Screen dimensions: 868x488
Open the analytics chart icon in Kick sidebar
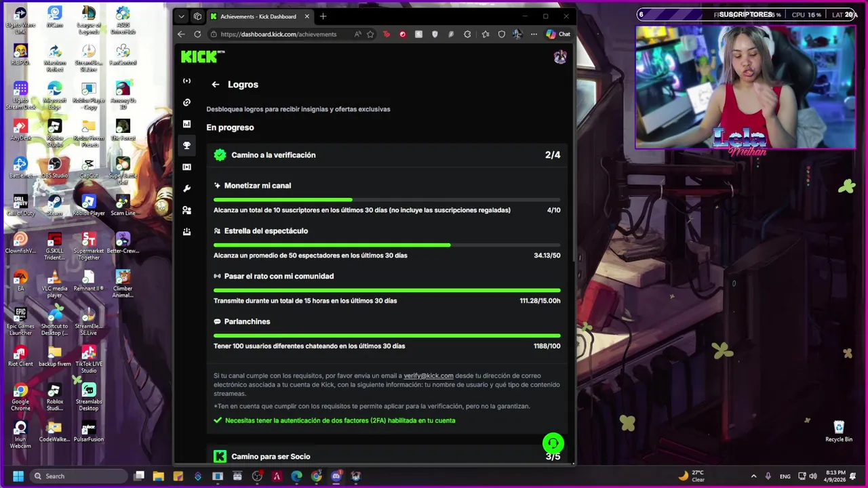(x=186, y=124)
